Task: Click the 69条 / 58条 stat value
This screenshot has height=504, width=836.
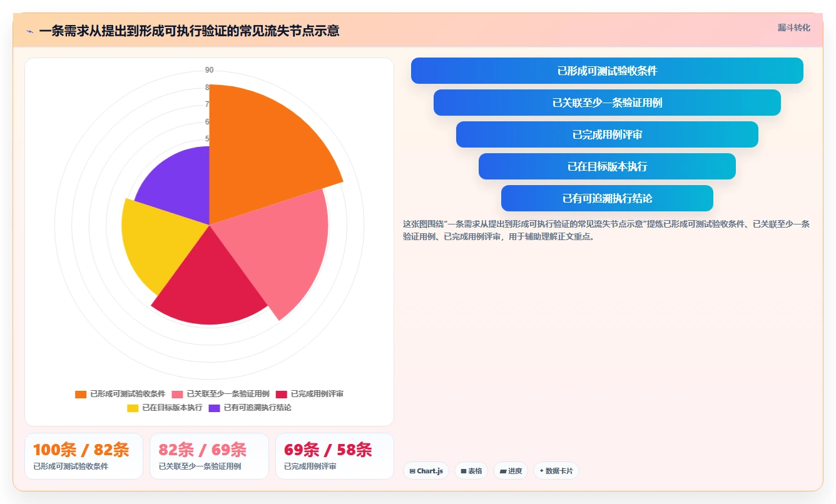Action: pyautogui.click(x=328, y=450)
